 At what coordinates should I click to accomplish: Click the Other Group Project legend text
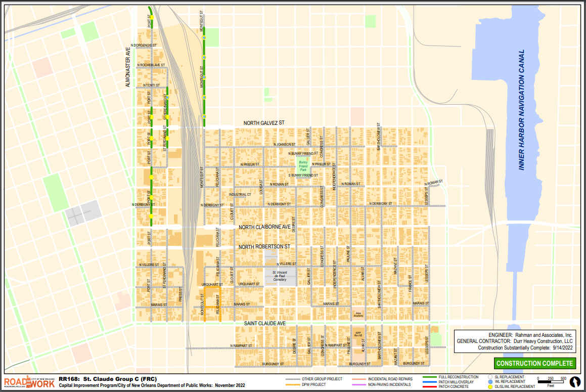[x=322, y=379]
